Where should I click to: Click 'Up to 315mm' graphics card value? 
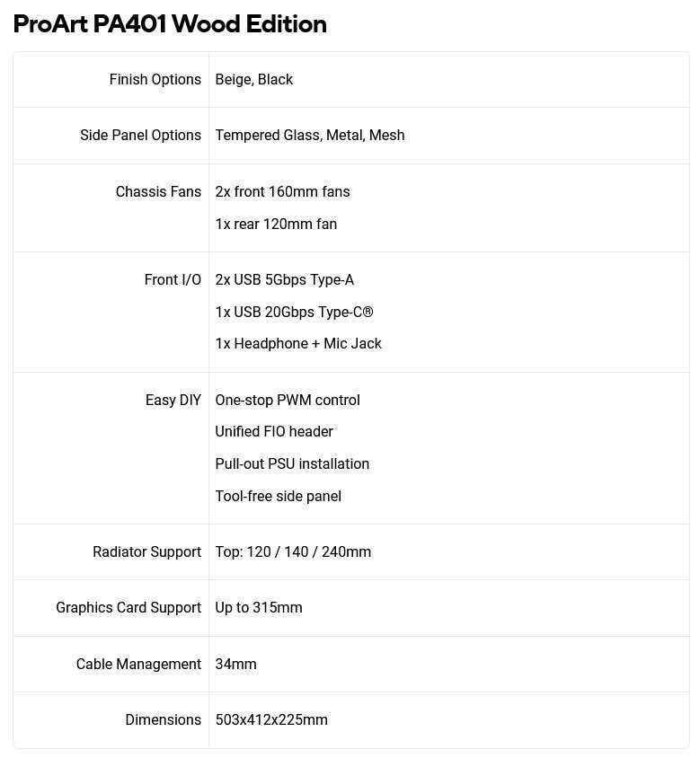coord(259,608)
